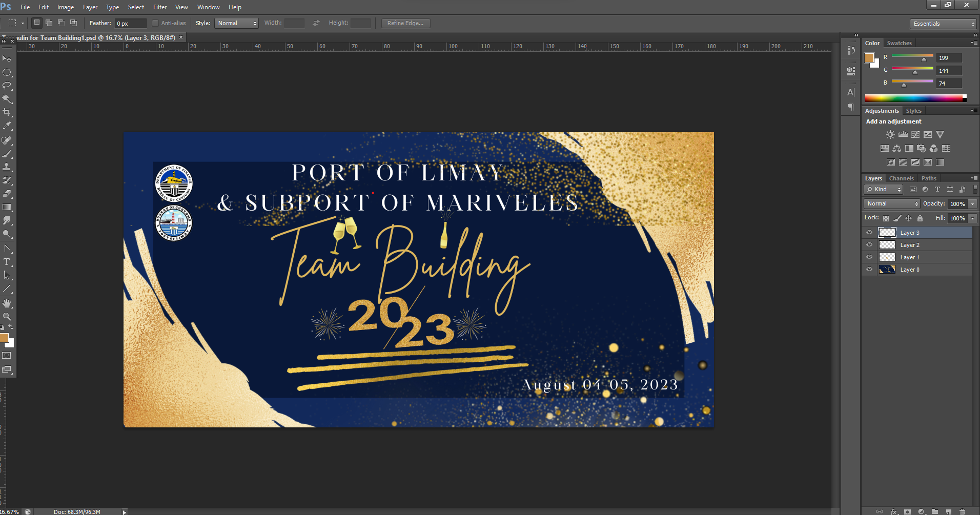Open the marquee Style dropdown

click(x=236, y=23)
